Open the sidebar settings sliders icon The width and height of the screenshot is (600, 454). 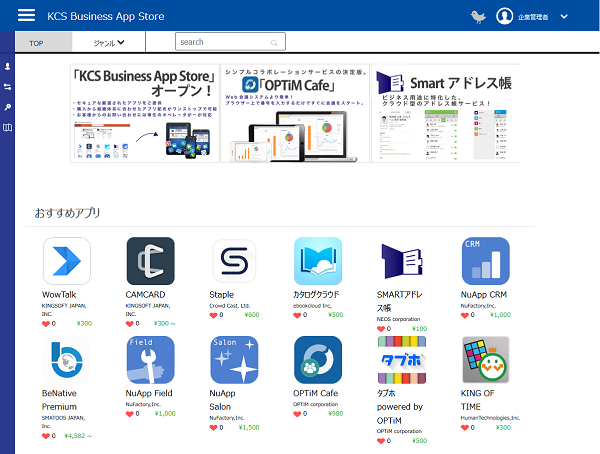pyautogui.click(x=7, y=87)
